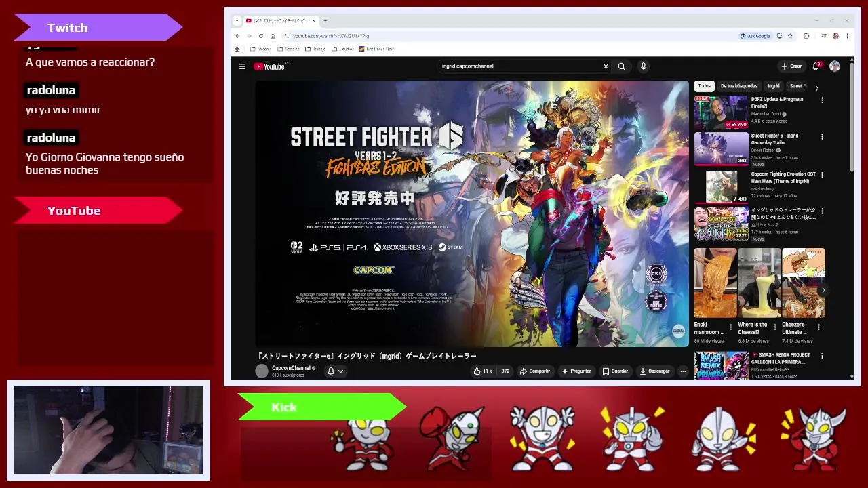Click the Crear button

pos(791,66)
